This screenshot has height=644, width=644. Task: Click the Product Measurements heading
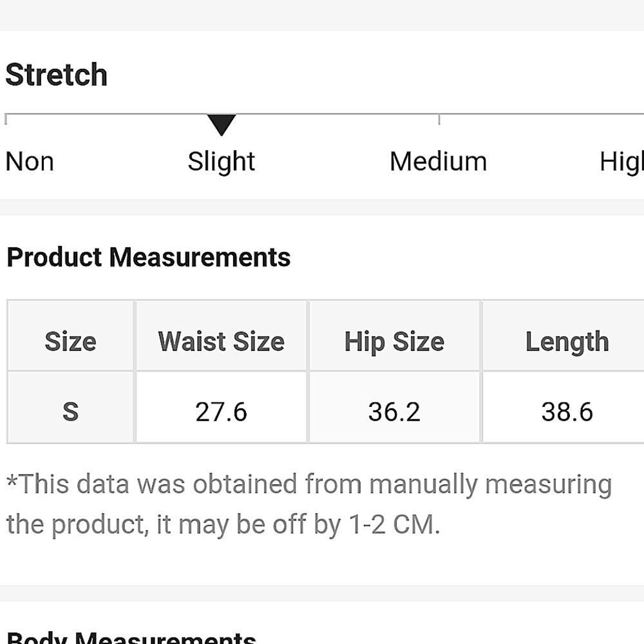(149, 258)
